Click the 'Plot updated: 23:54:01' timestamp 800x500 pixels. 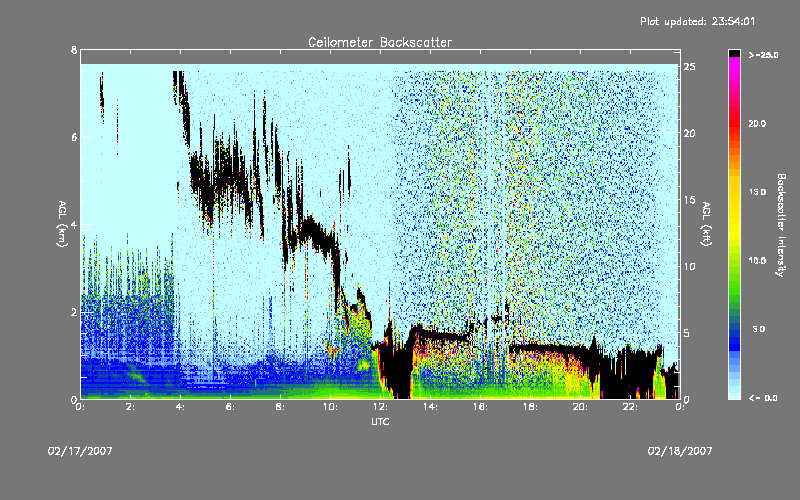point(697,21)
